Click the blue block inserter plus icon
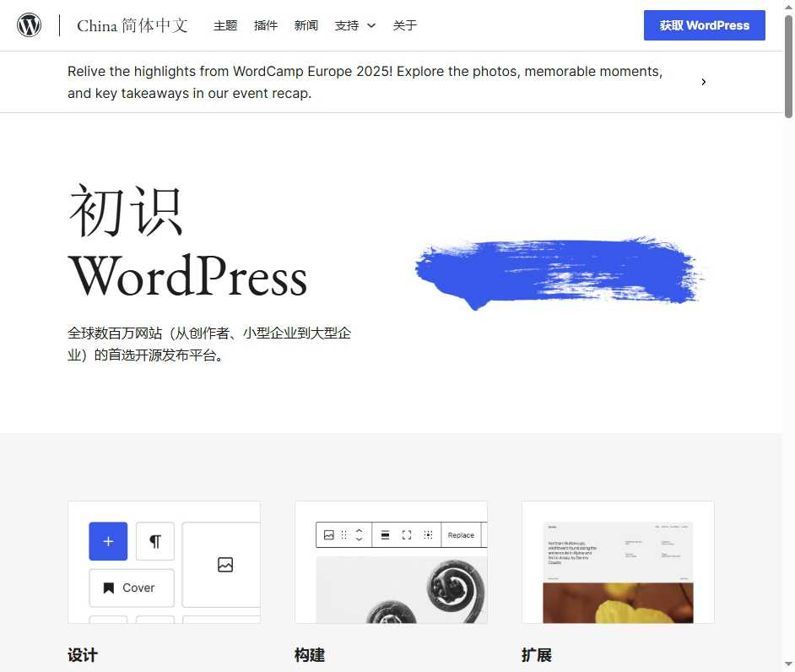Screen dimensions: 795x672 pyautogui.click(x=107, y=541)
